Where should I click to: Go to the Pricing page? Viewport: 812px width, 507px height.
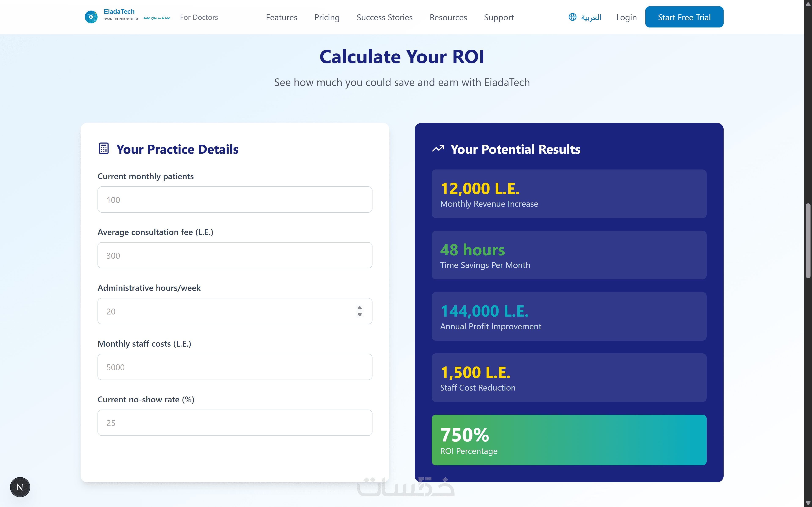click(x=327, y=18)
